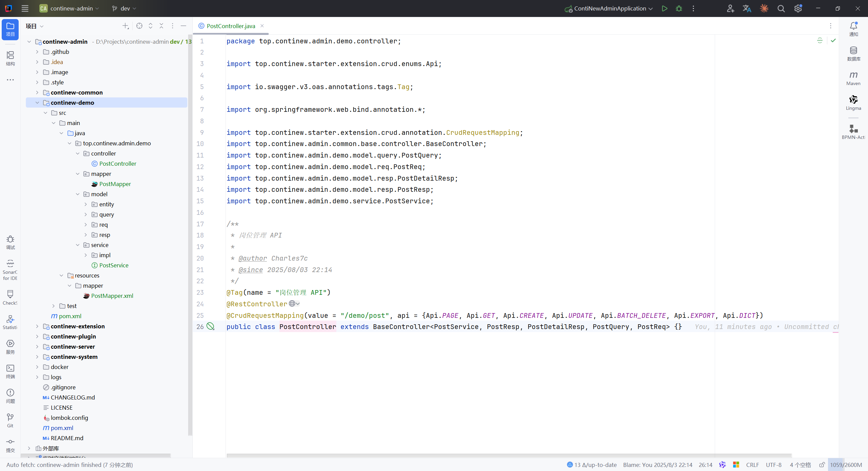Viewport: 868px width, 471px height.
Task: Debug ContiNewAdminApplication
Action: (679, 8)
